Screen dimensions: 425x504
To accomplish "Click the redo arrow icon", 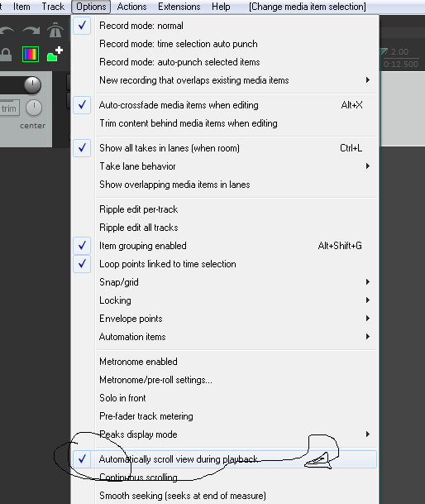I will coord(31,31).
